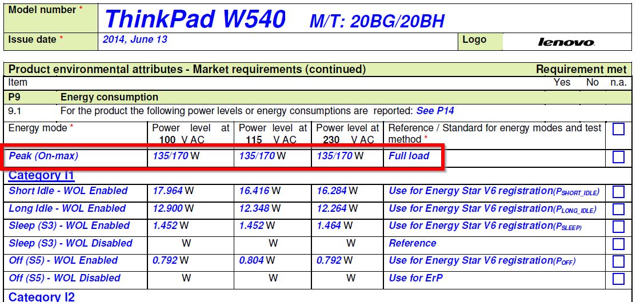This screenshot has width=644, height=302.
Task: Check the Sleep (S3) - WOL Enabled box
Action: (x=618, y=227)
